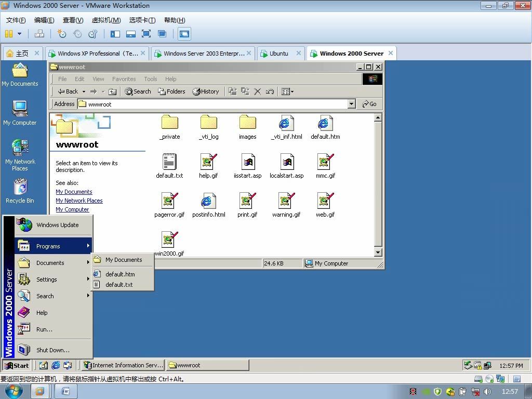Switch to the Windows Server 2003 Enterprise tab
The image size is (532, 399).
(x=203, y=54)
